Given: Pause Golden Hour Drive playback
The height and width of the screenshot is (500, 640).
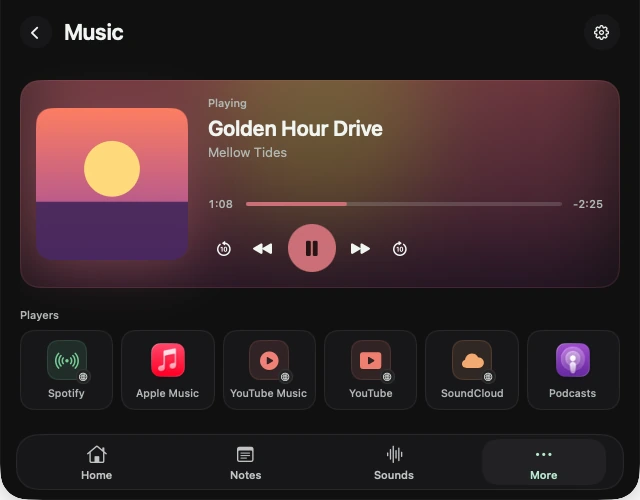Looking at the screenshot, I should tap(312, 248).
